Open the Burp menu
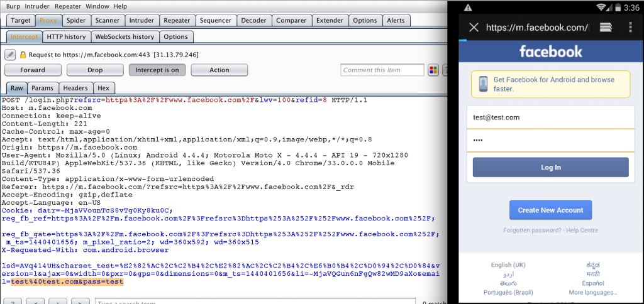 (x=13, y=6)
